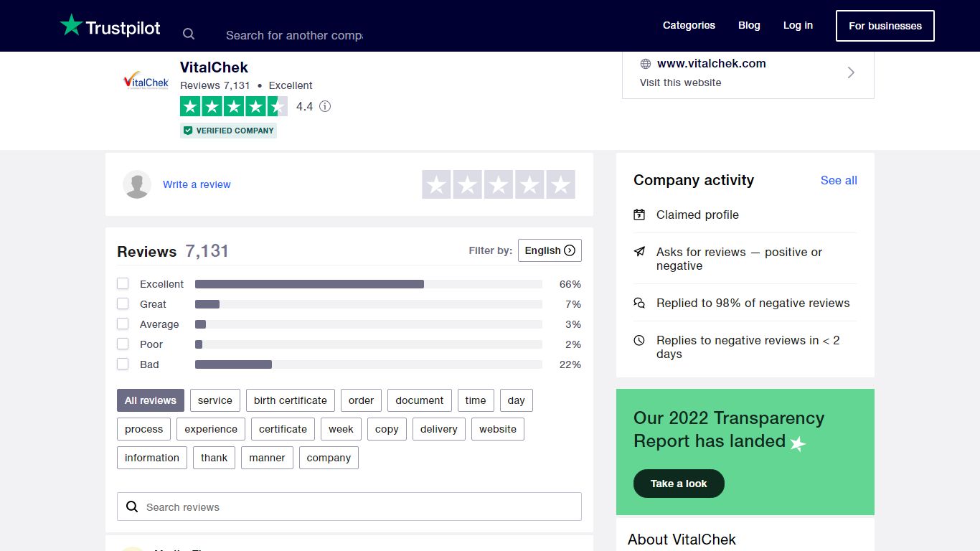Filter reviews by service tag

215,400
